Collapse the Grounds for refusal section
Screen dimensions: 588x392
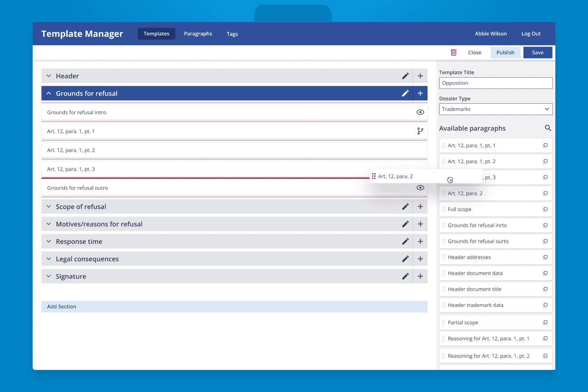pyautogui.click(x=49, y=94)
